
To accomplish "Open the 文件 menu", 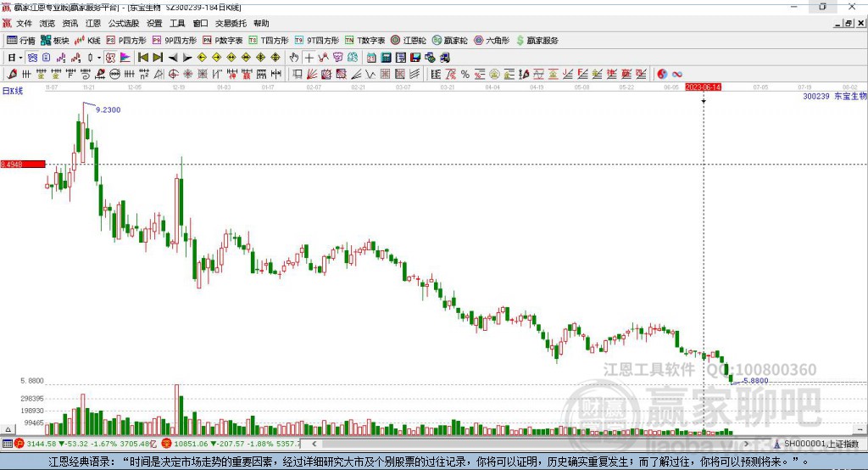I will point(24,23).
